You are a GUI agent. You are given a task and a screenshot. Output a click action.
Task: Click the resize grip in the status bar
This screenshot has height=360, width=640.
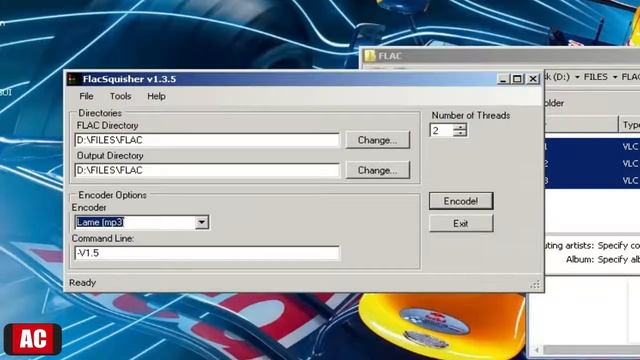(x=535, y=285)
